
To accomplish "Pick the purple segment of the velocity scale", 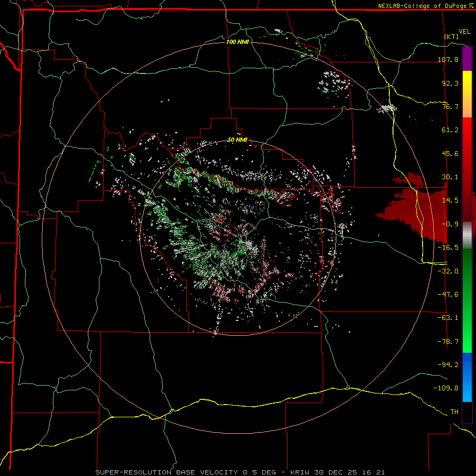I will [x=467, y=59].
